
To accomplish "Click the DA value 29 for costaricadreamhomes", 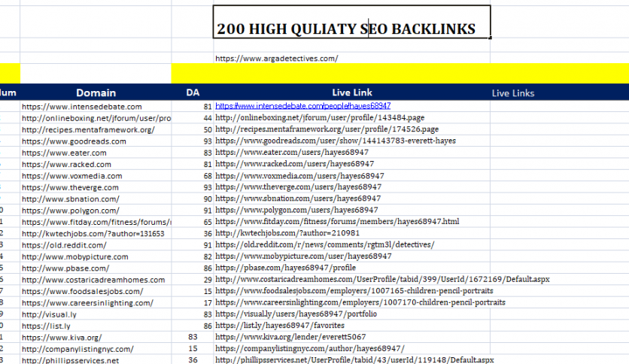I will click(x=208, y=280).
